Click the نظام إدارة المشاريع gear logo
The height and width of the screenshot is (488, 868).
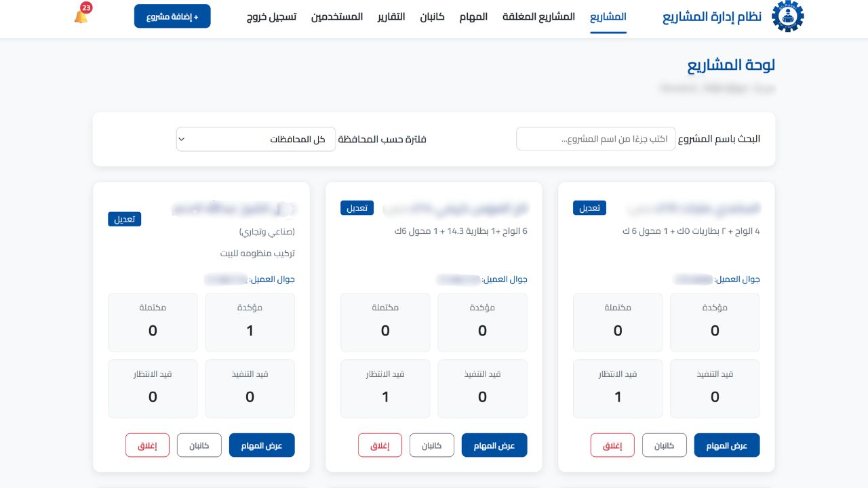tap(787, 16)
